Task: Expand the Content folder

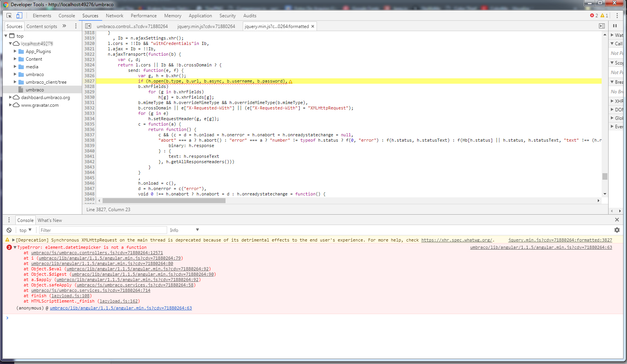Action: [15, 59]
